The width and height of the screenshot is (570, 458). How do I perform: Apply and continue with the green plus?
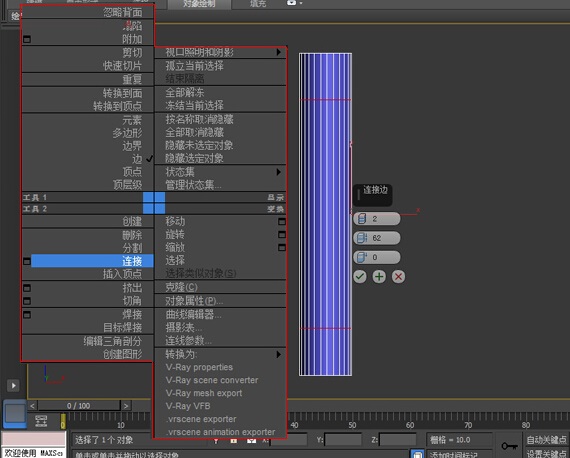point(379,277)
